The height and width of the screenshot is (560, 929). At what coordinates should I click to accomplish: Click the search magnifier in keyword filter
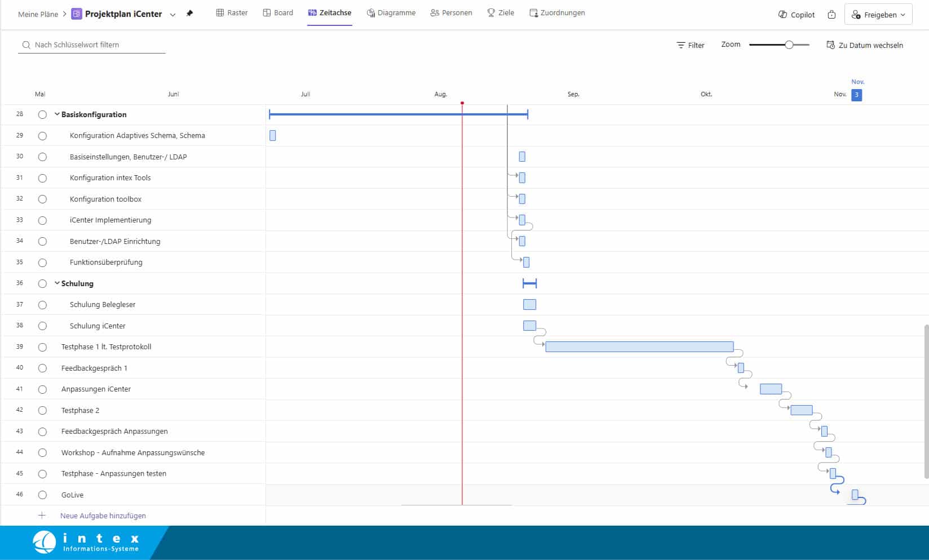point(26,45)
